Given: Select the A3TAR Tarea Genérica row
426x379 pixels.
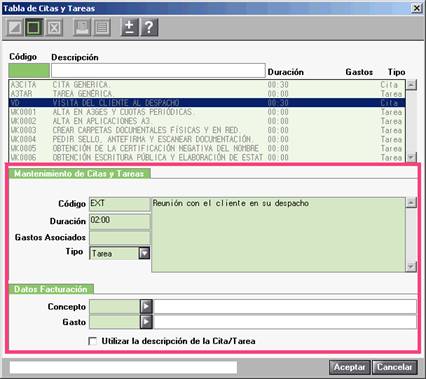Looking at the screenshot, I should (207, 94).
